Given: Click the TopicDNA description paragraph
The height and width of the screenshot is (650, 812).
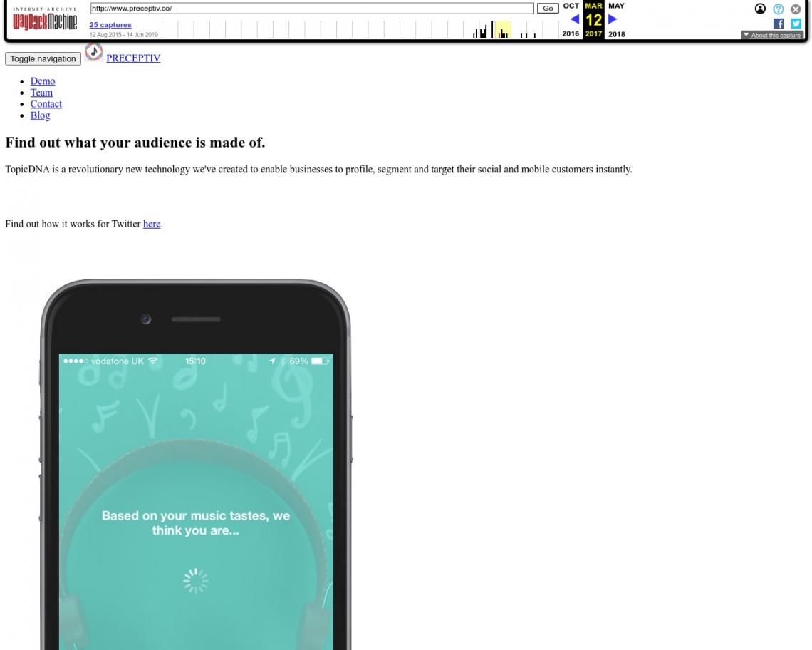Looking at the screenshot, I should [x=318, y=170].
